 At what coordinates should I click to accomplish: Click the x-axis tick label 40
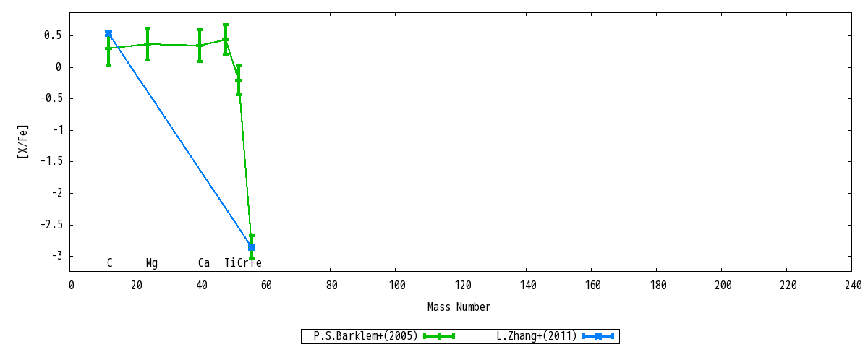201,286
